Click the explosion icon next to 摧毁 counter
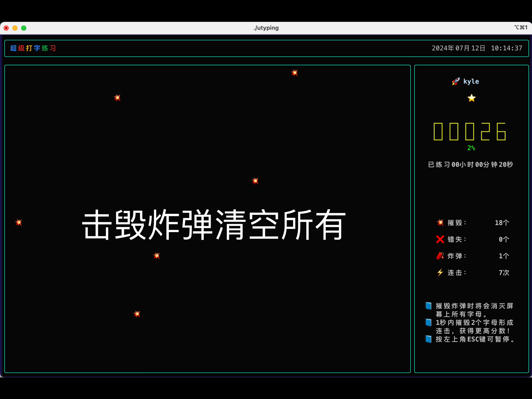The image size is (532, 399). [440, 223]
